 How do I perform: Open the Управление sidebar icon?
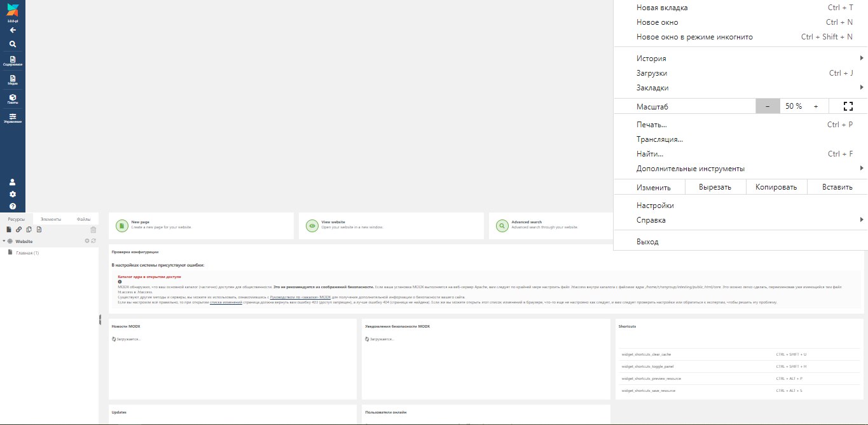(x=13, y=118)
